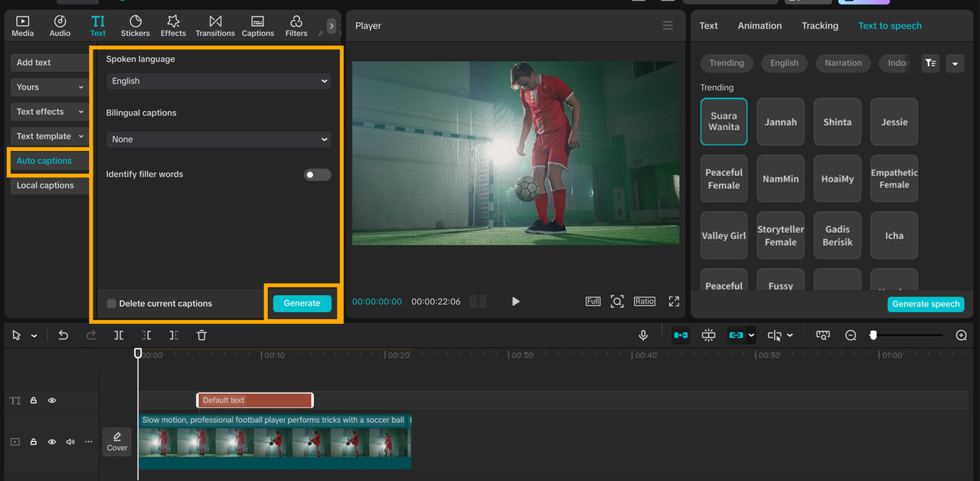
Task: Enable Identify filler words toggle
Action: point(317,175)
